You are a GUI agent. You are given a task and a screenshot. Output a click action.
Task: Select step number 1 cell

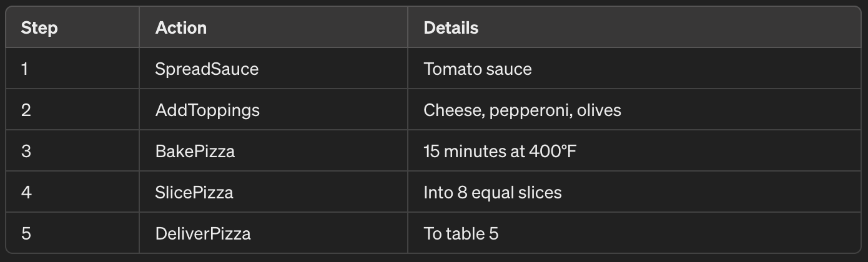click(25, 69)
